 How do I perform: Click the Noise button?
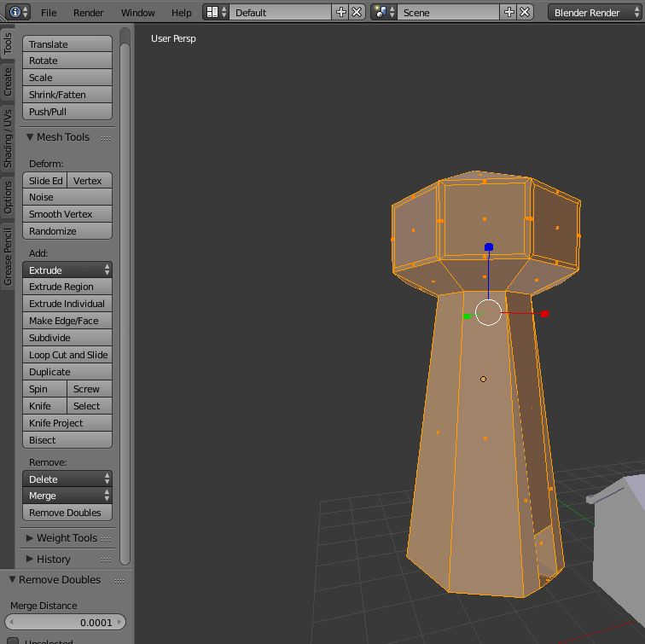67,197
